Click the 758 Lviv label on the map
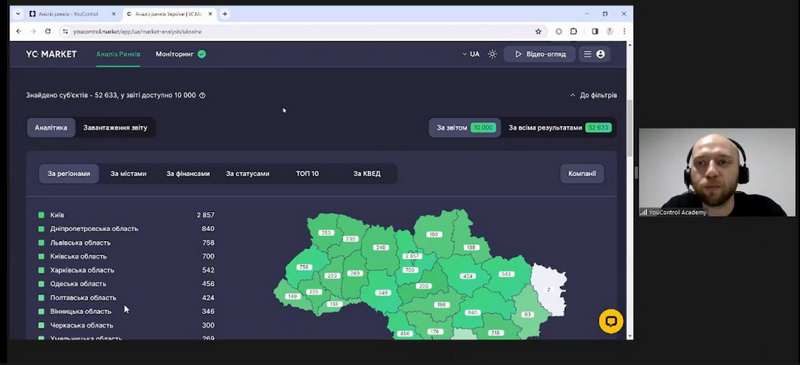Image resolution: width=800 pixels, height=365 pixels. pyautogui.click(x=304, y=266)
